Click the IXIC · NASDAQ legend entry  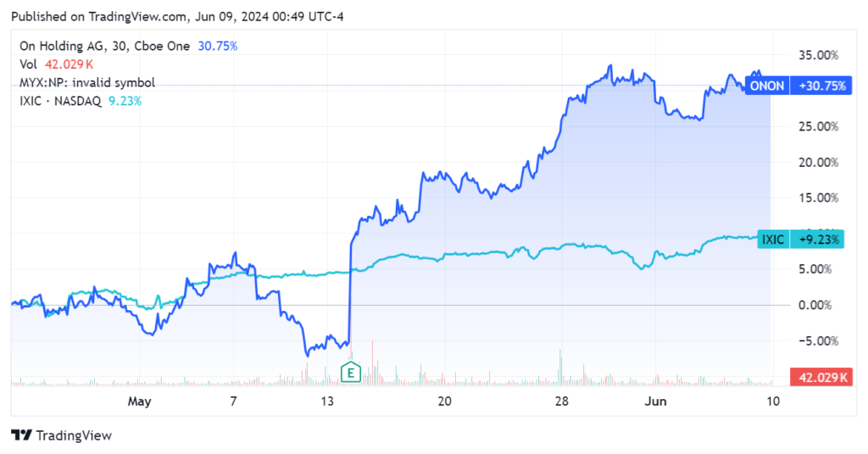coord(60,101)
